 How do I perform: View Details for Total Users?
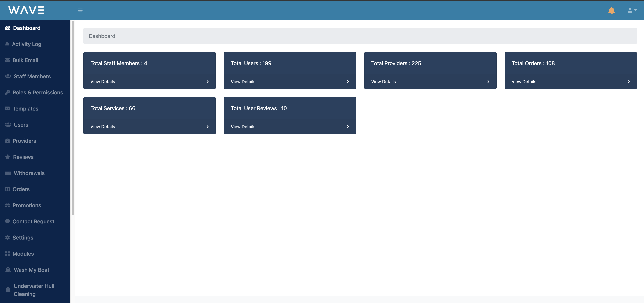coord(243,82)
